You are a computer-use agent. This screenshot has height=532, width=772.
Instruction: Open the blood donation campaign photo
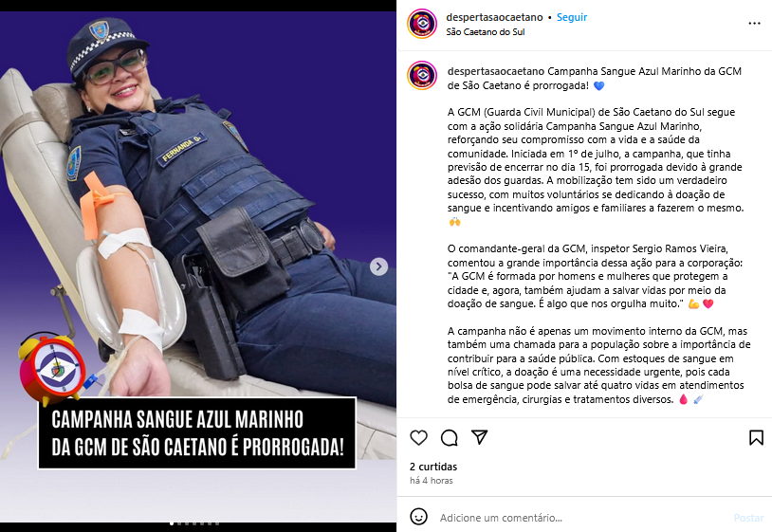pyautogui.click(x=198, y=266)
